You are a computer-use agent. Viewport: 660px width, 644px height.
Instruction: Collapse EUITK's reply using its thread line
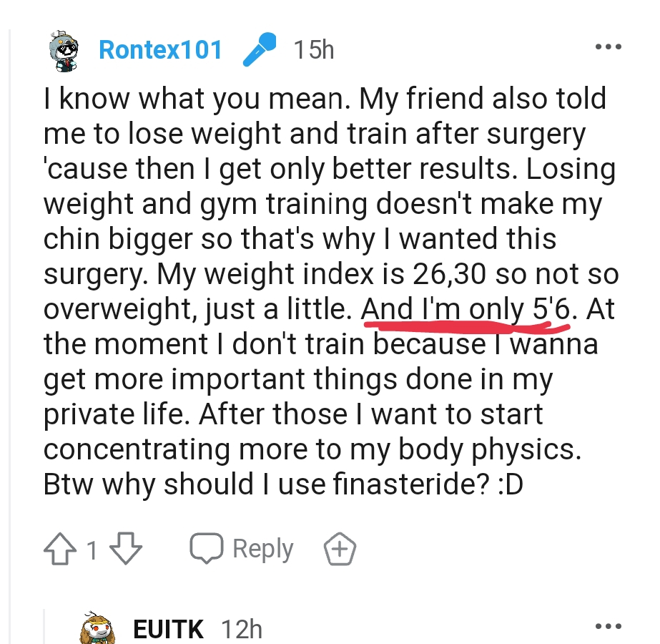(45, 626)
